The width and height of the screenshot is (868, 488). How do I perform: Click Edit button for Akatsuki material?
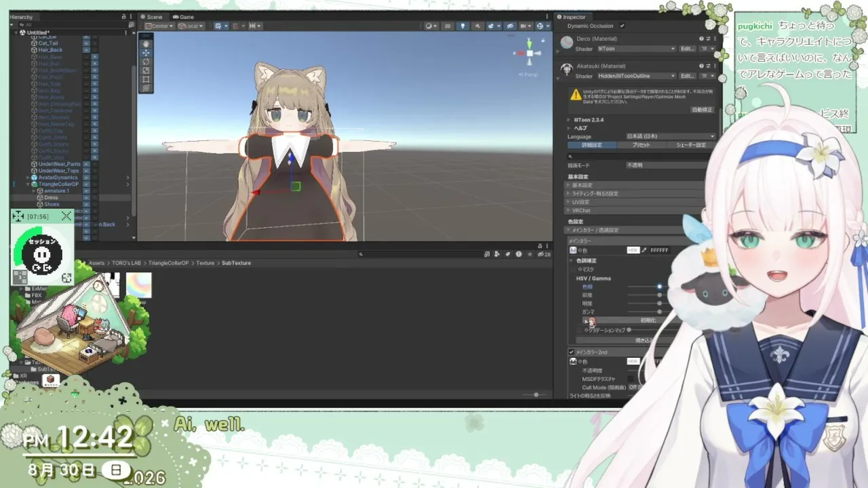pyautogui.click(x=687, y=76)
